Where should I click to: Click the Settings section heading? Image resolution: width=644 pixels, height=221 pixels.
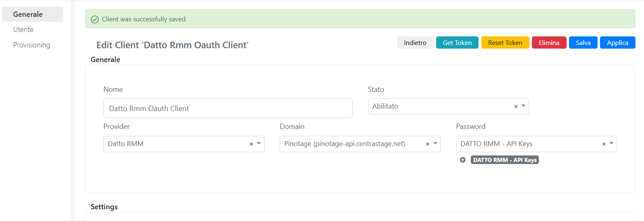[x=104, y=207]
